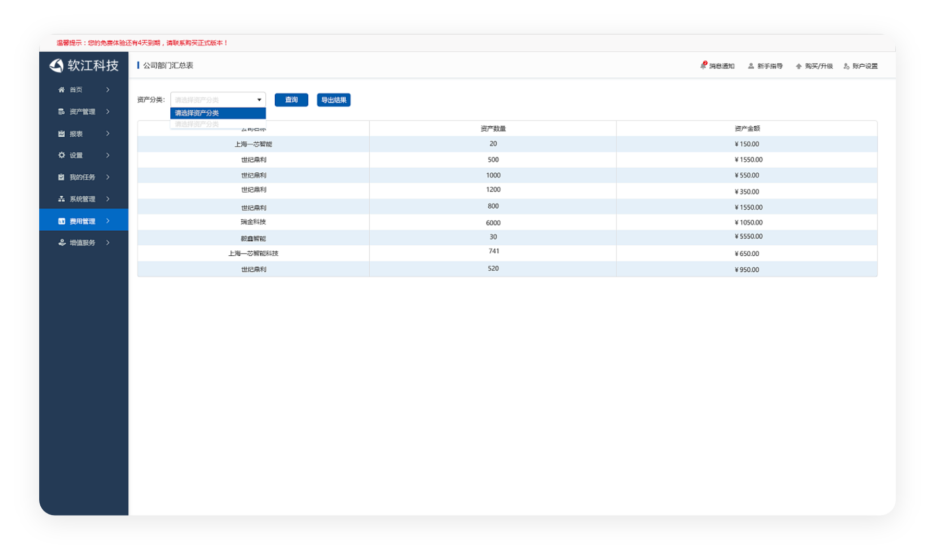Expand the 我的任务 chevron
Image resolution: width=935 pixels, height=560 pixels.
point(108,177)
